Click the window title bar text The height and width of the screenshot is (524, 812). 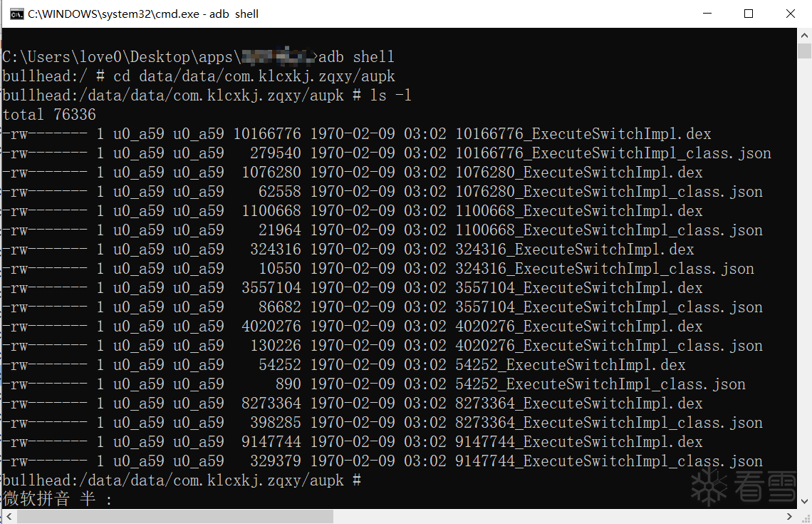[143, 14]
